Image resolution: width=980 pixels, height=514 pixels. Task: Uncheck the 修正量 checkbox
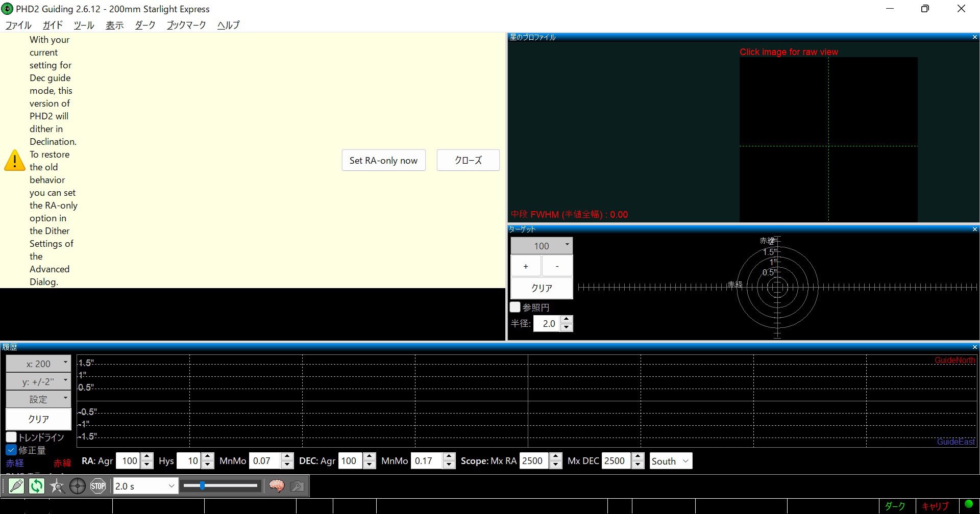[x=11, y=450]
